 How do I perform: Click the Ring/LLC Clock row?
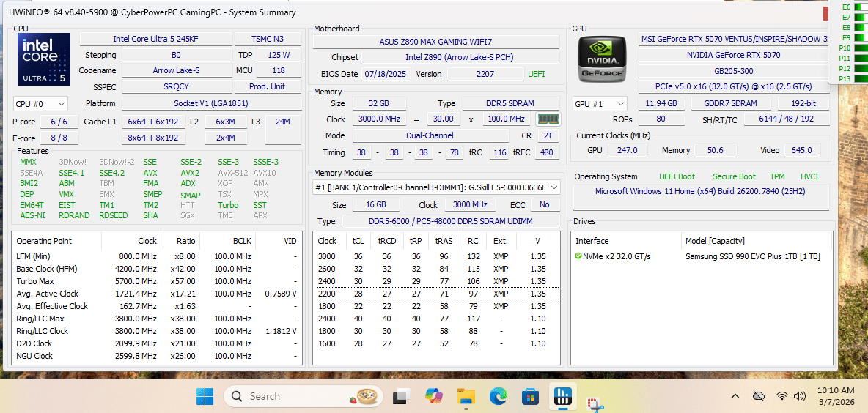pos(157,331)
